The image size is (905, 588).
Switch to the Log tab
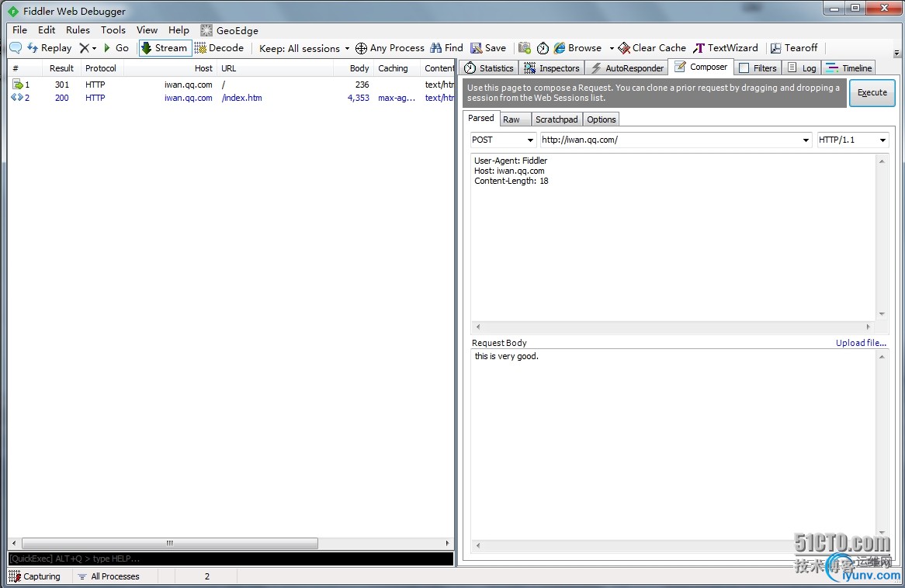(802, 68)
